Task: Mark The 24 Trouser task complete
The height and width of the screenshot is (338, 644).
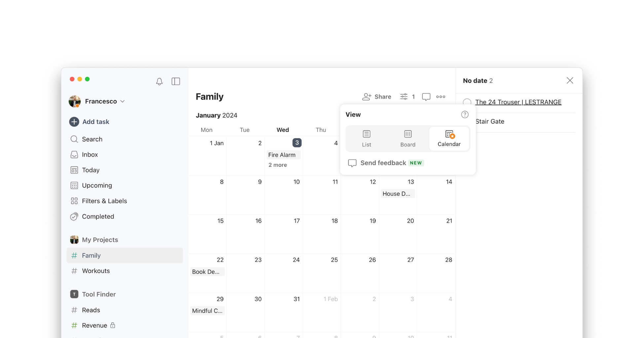Action: pos(467,102)
